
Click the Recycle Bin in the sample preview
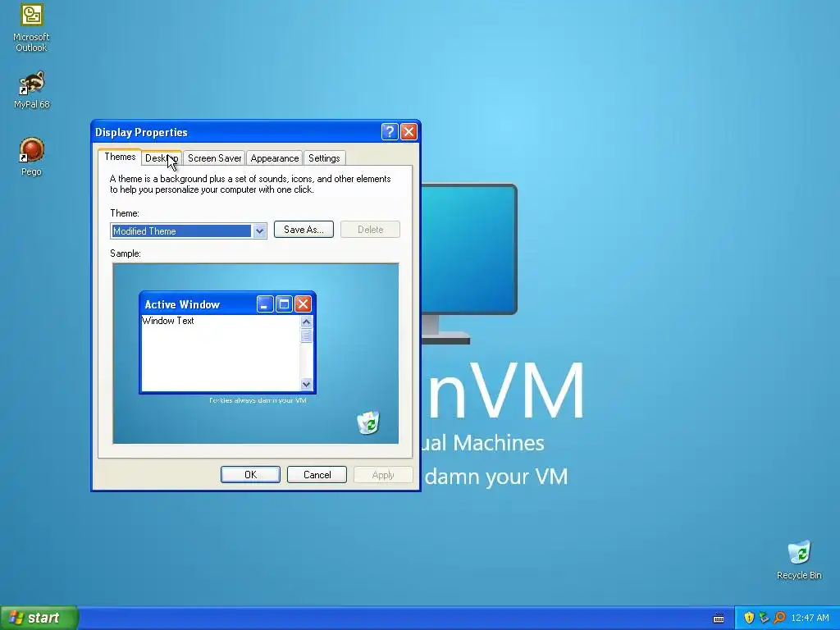(x=368, y=422)
